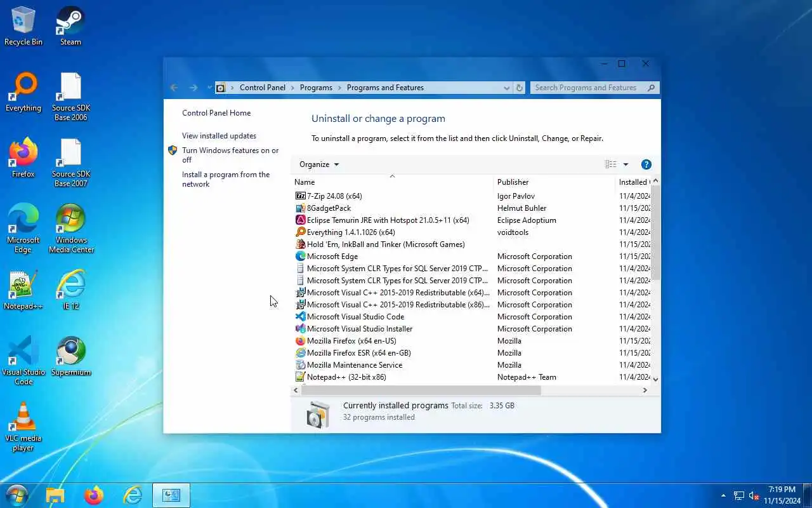Screen dimensions: 812x508
Task: Launch Firefox from the taskbar
Action: 94,495
